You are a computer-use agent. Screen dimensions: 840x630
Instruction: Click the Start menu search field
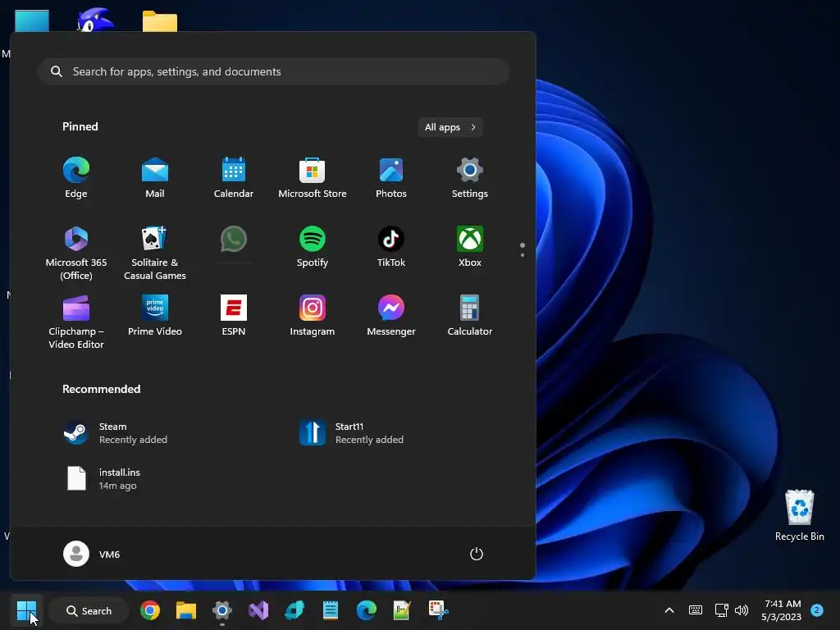coord(273,71)
